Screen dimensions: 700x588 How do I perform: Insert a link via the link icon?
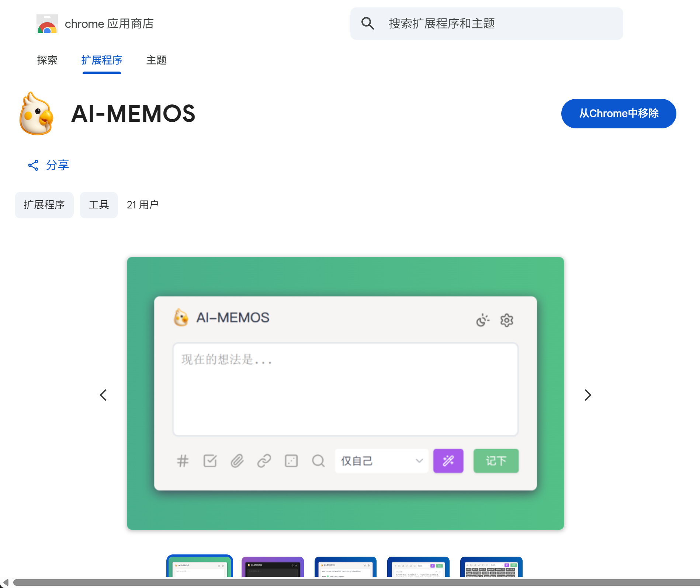pos(264,461)
